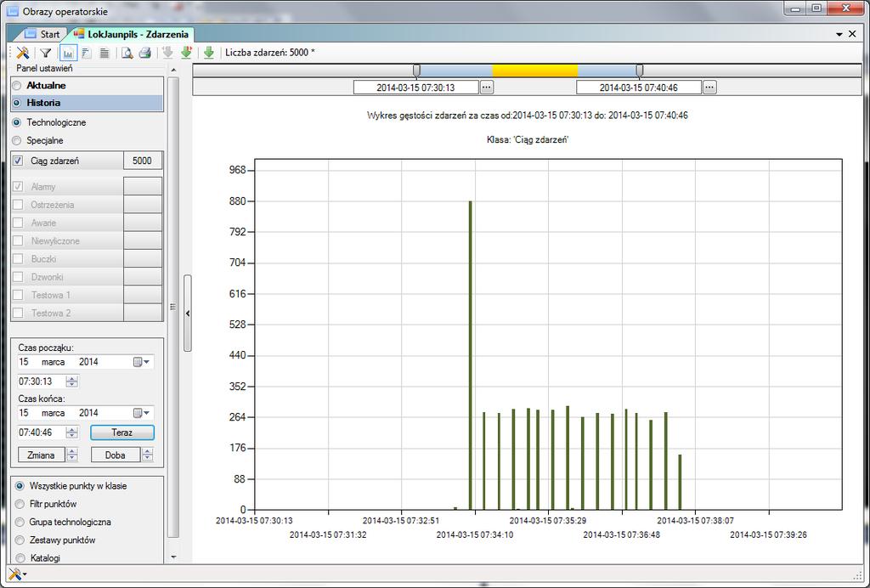Viewport: 870px width, 588px height.
Task: Toggle the Niewyliczone checkbox
Action: coord(18,240)
